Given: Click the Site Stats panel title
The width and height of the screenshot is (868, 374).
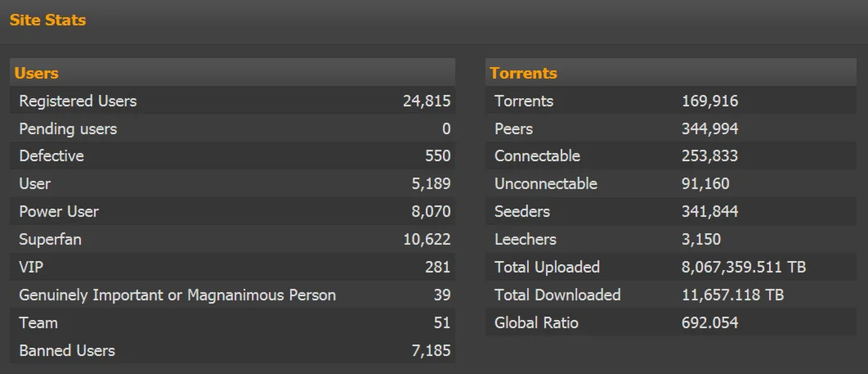Looking at the screenshot, I should [47, 20].
